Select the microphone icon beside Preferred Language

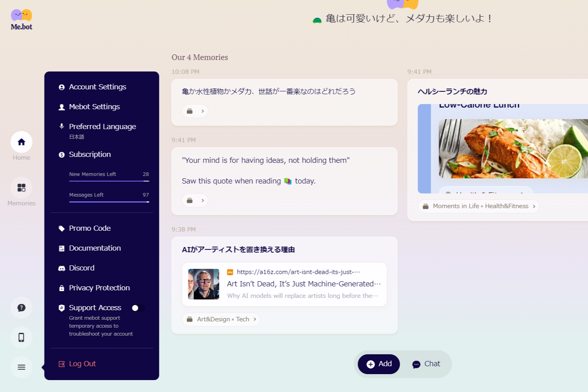click(62, 126)
